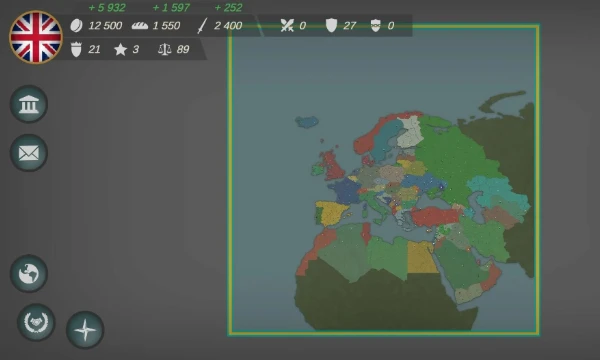The height and width of the screenshot is (360, 600).
Task: Click the masked shield icon showing 0
Action: coord(376,26)
